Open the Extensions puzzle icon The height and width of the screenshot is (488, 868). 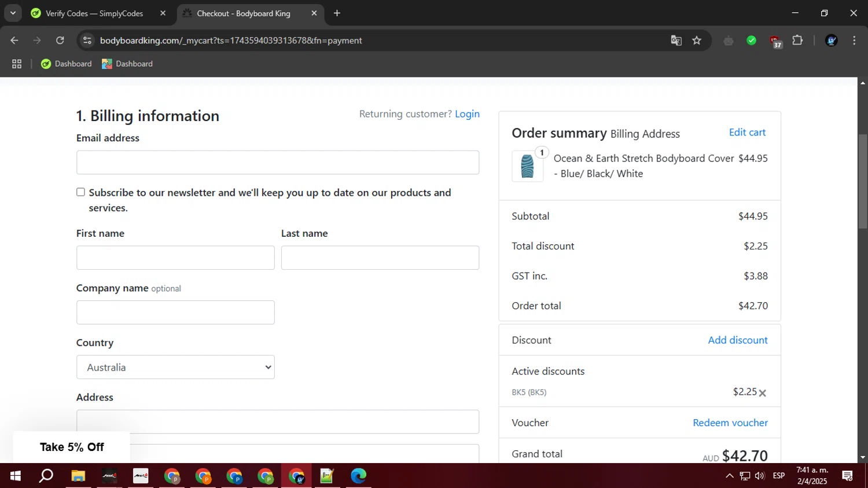pos(797,41)
